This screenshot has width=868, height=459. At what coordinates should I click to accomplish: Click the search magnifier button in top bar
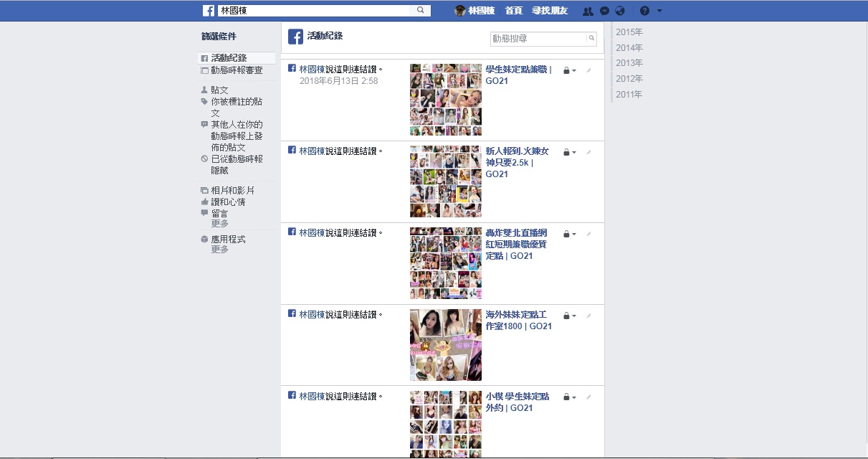(421, 11)
